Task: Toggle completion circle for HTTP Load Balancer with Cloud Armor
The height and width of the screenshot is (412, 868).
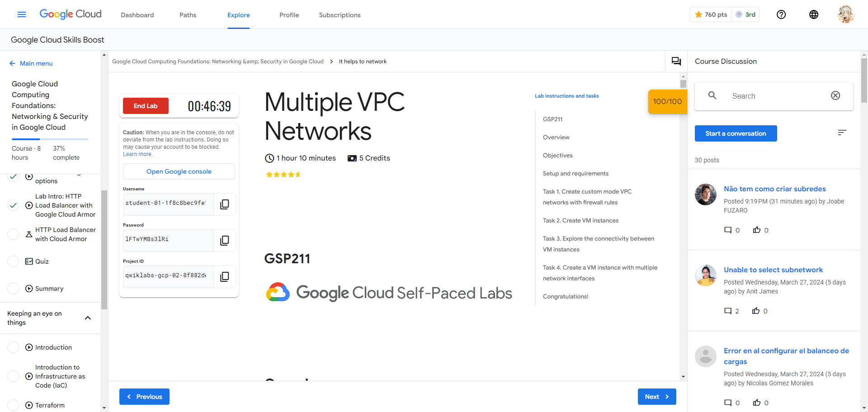Action: tap(14, 234)
